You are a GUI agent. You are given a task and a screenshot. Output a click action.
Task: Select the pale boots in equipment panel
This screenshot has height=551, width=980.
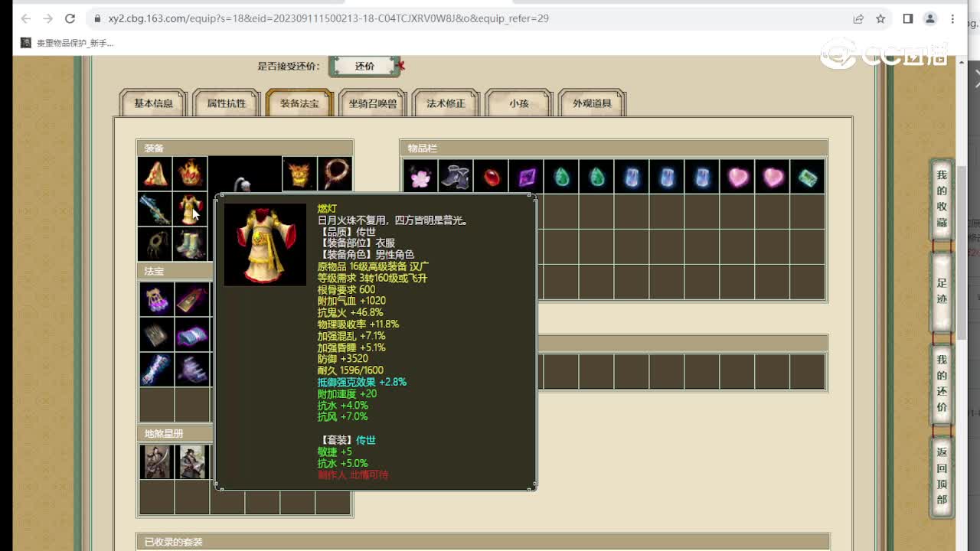(x=190, y=244)
